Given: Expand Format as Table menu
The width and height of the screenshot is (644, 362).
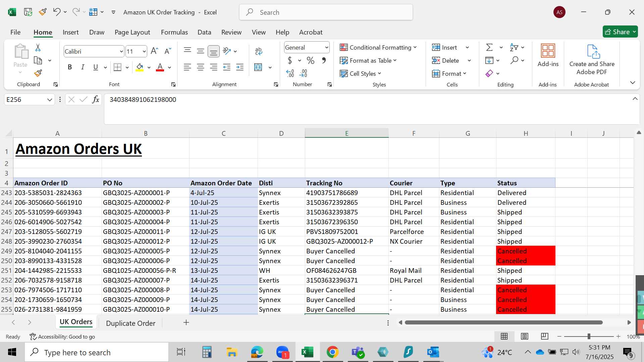Looking at the screenshot, I should click(x=368, y=60).
